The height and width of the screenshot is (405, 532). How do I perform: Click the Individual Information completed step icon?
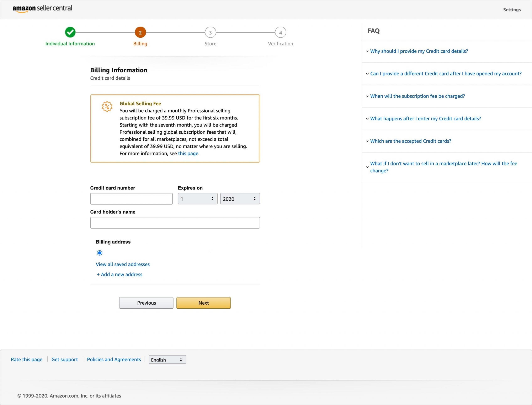[70, 32]
